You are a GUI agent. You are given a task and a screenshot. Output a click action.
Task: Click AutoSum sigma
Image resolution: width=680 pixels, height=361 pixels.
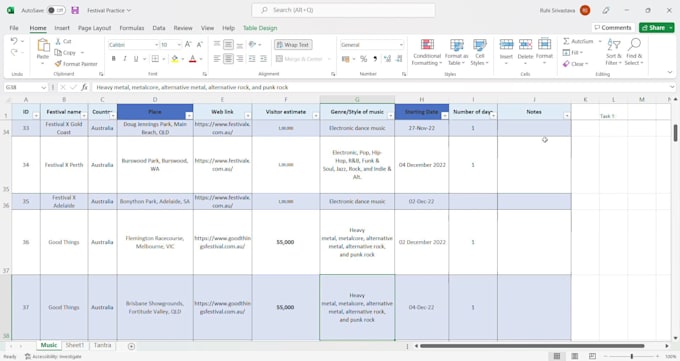coord(566,41)
